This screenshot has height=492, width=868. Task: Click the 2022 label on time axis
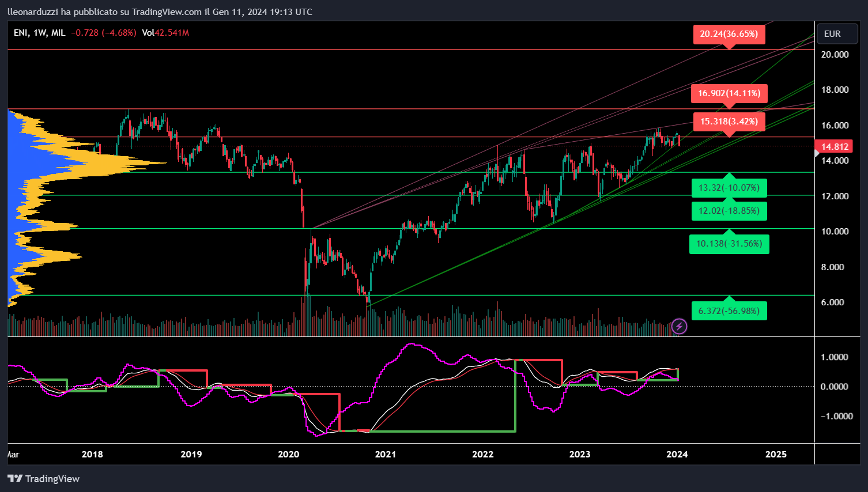pyautogui.click(x=483, y=454)
